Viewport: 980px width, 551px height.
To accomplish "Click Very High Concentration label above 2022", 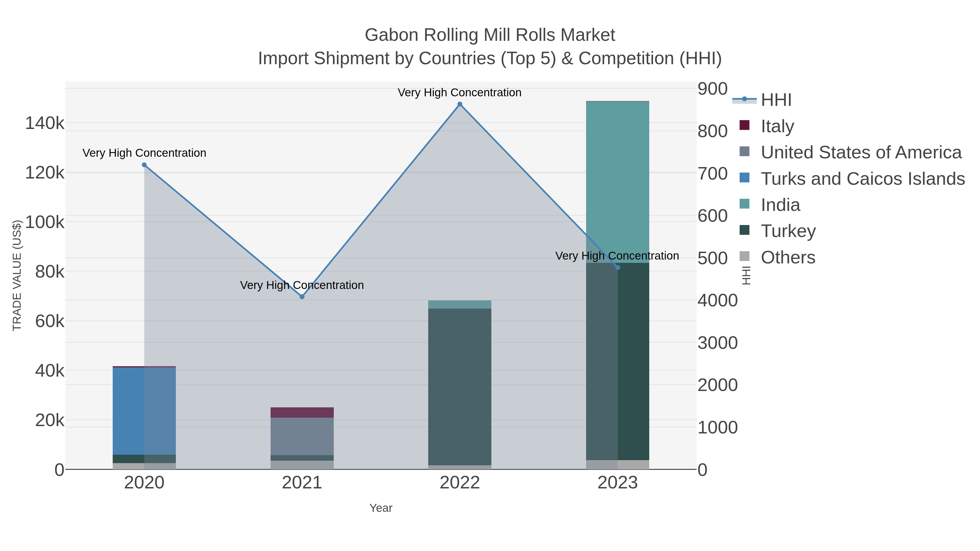I will click(x=460, y=93).
